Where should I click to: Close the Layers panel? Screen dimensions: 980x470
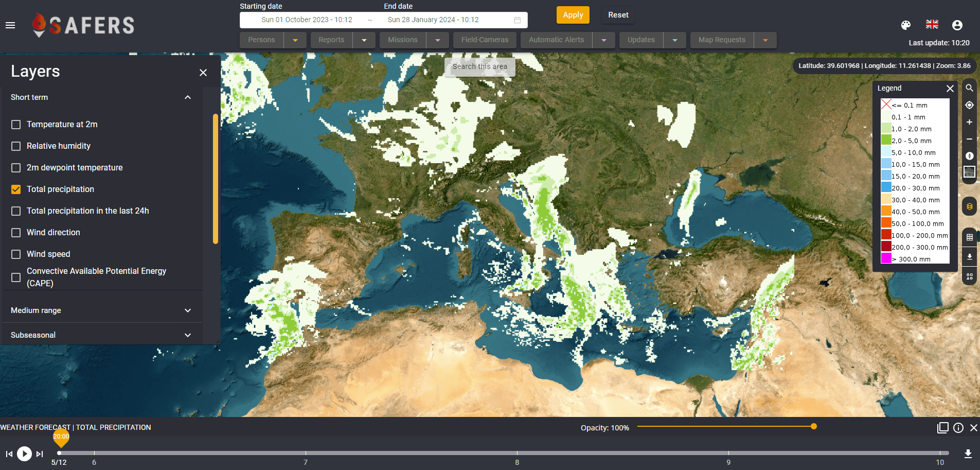(x=203, y=73)
